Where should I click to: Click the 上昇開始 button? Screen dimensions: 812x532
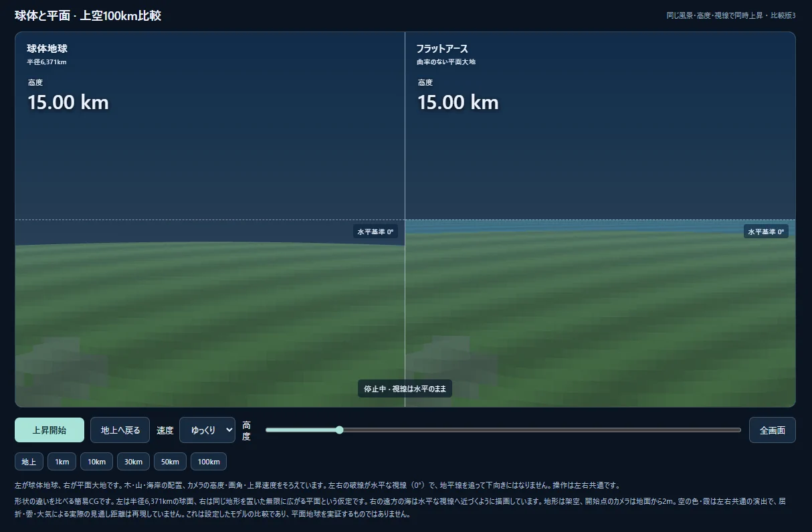click(x=49, y=430)
